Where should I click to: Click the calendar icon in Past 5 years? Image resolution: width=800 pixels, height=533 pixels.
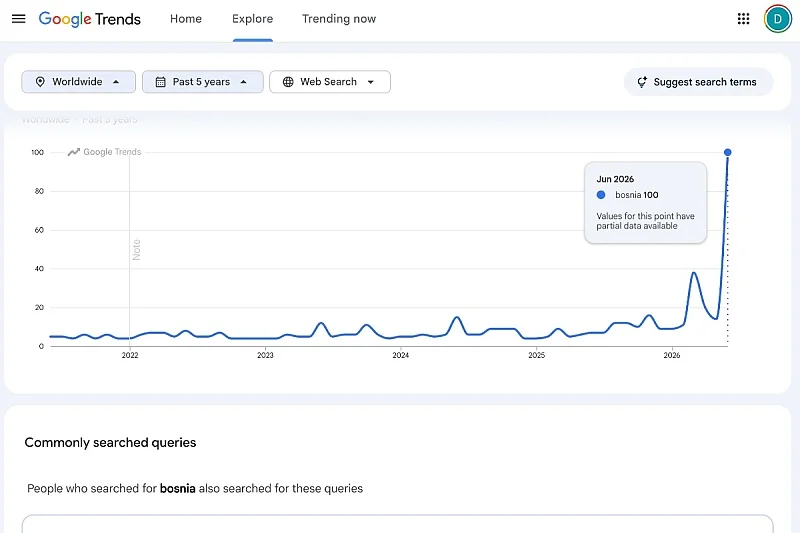coord(160,82)
